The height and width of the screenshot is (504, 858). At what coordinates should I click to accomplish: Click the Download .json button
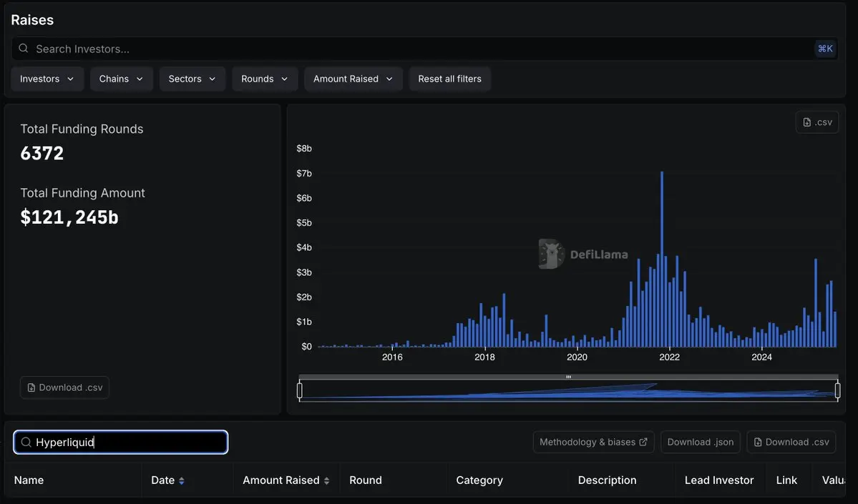(701, 442)
